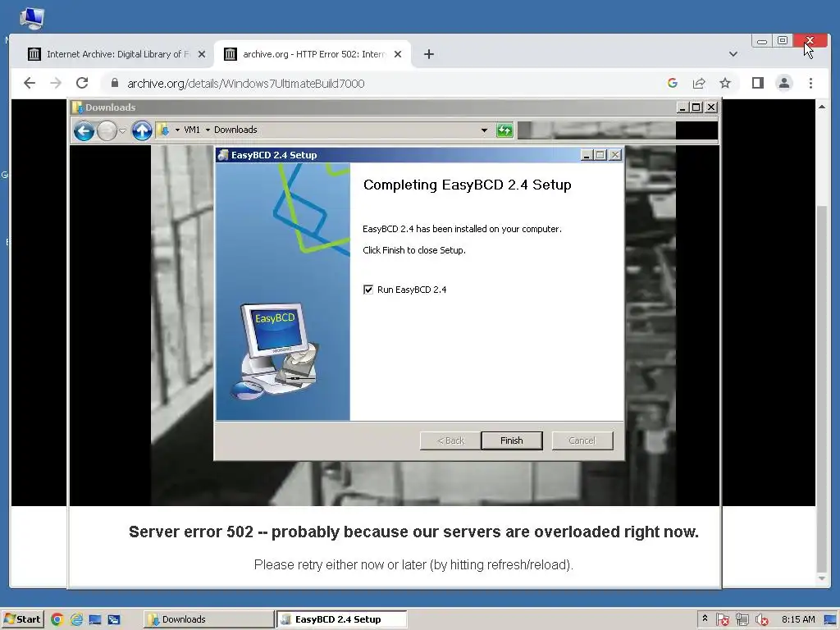The height and width of the screenshot is (630, 840).
Task: Launch Internet Explorer from quick launch
Action: point(76,620)
